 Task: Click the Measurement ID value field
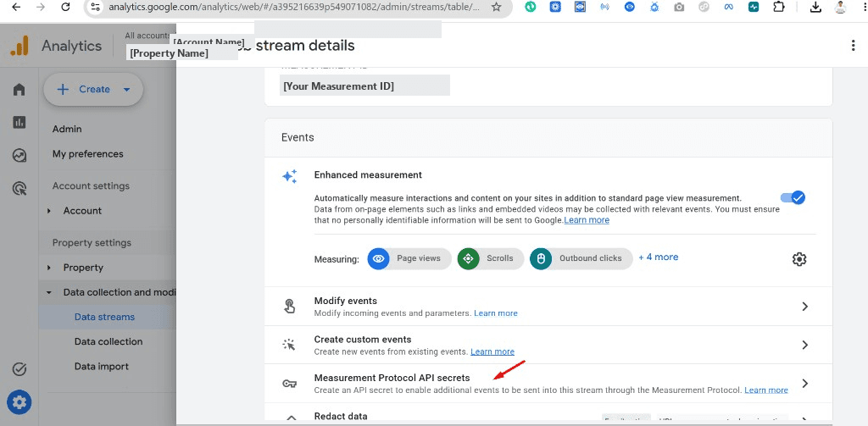(364, 86)
